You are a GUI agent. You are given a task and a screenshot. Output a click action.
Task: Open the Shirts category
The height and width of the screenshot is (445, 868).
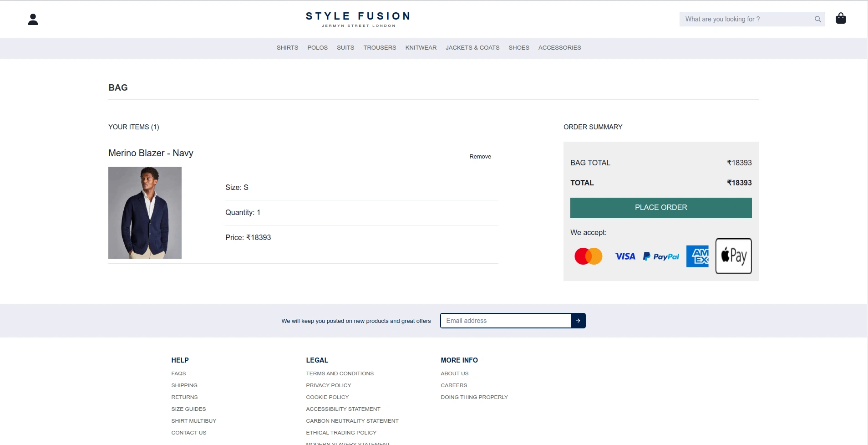287,48
